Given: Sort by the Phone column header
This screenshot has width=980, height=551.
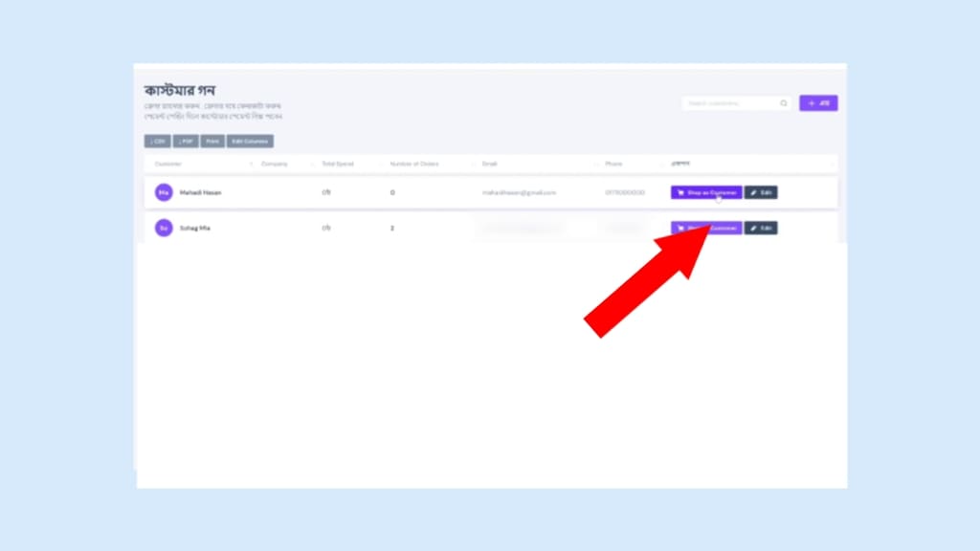Looking at the screenshot, I should pyautogui.click(x=613, y=165).
